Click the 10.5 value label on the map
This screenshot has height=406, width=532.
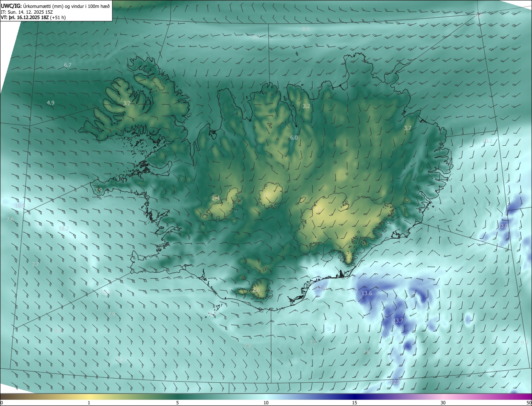[x=20, y=205]
